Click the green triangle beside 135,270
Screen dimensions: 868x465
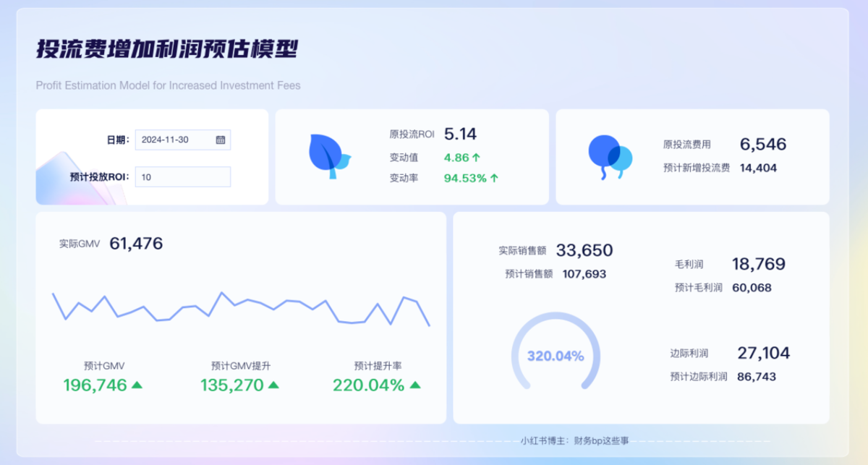tap(273, 385)
